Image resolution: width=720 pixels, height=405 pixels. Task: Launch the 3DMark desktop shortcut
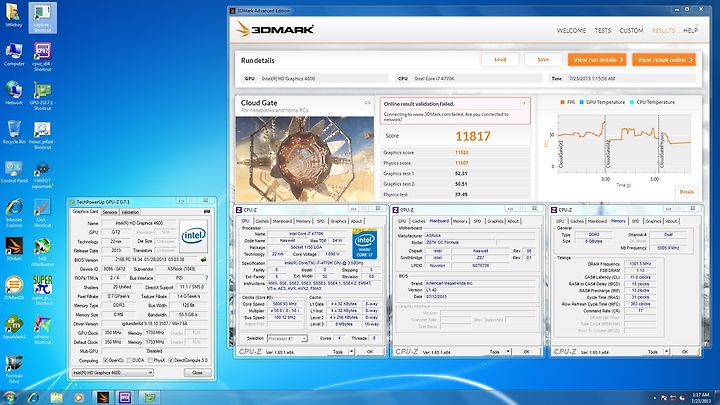[14, 249]
